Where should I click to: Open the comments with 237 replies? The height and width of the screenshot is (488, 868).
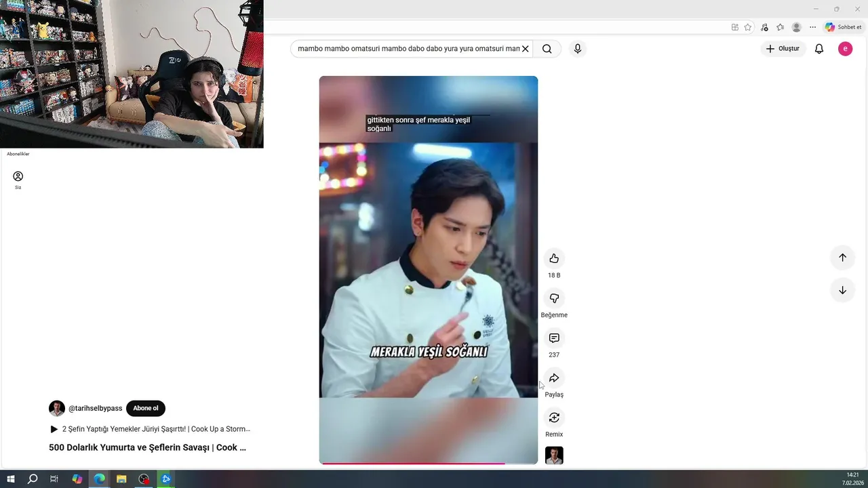pos(554,338)
